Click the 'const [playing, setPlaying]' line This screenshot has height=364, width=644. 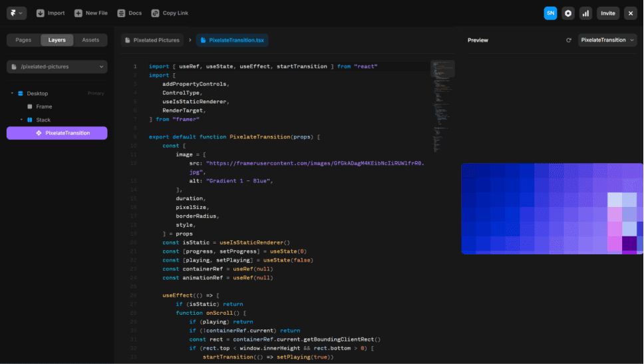(x=238, y=260)
